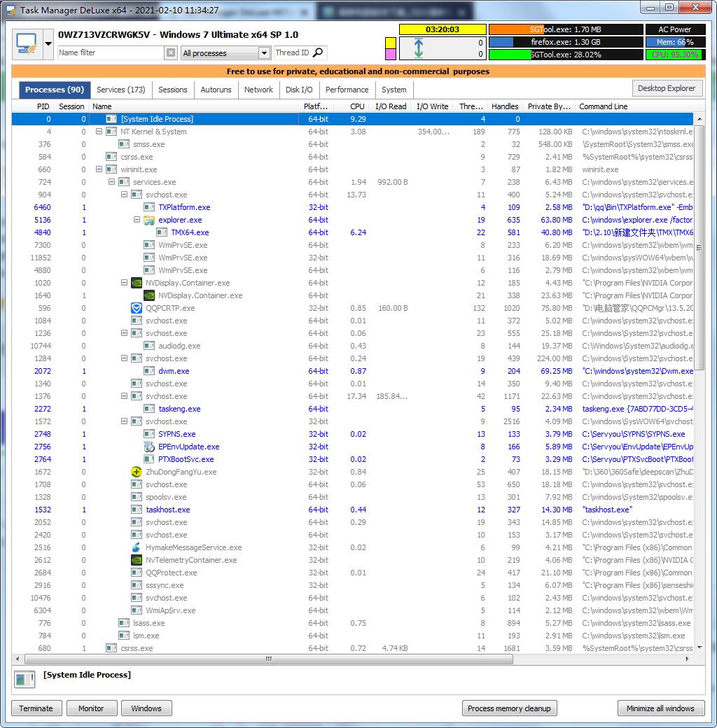
Task: Select the spoolsv.exe process row
Action: point(352,497)
